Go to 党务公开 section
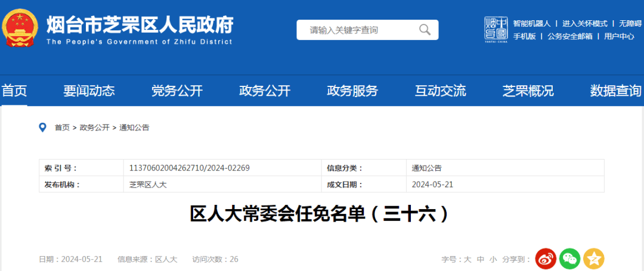 [x=177, y=91]
